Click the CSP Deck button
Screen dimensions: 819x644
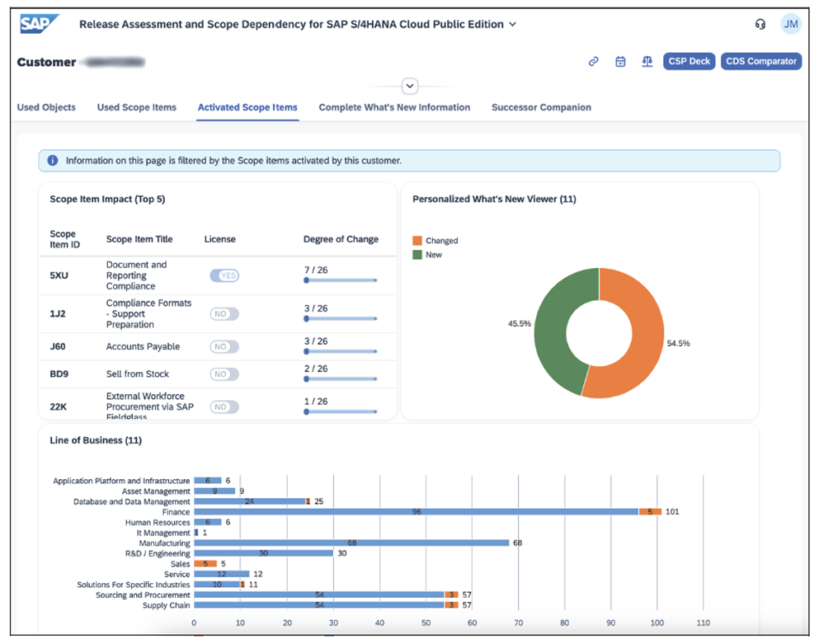(x=689, y=61)
